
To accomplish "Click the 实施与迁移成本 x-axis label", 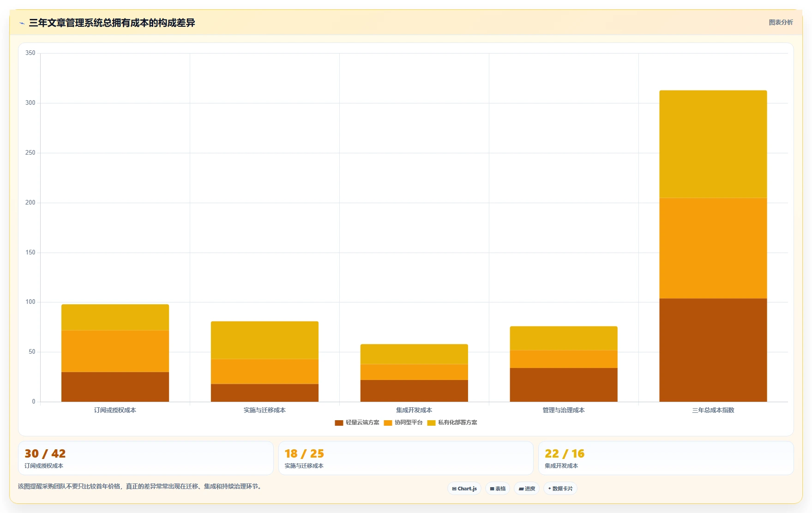I will [265, 410].
